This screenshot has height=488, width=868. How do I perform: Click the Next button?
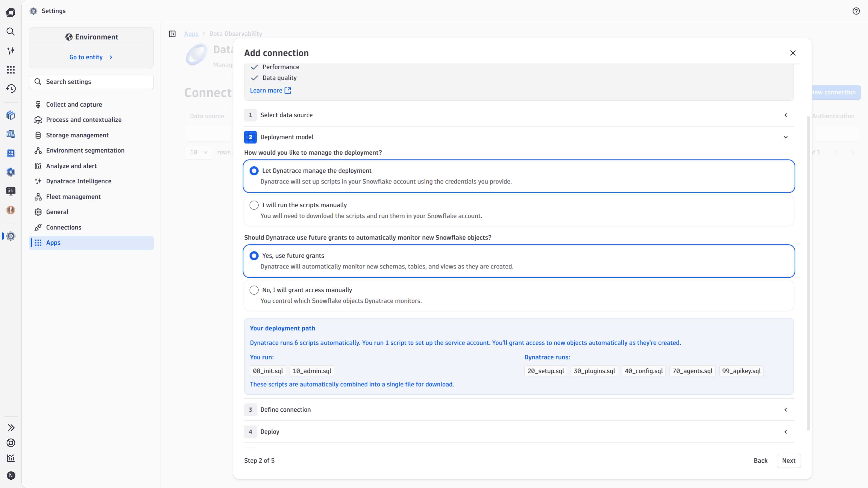click(x=788, y=460)
